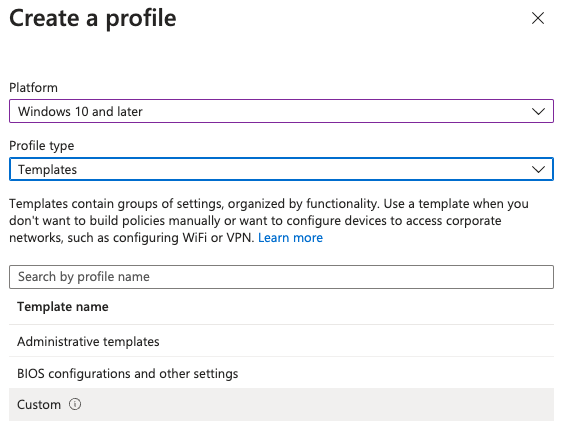
Task: Pick the Custom template row
Action: (281, 405)
